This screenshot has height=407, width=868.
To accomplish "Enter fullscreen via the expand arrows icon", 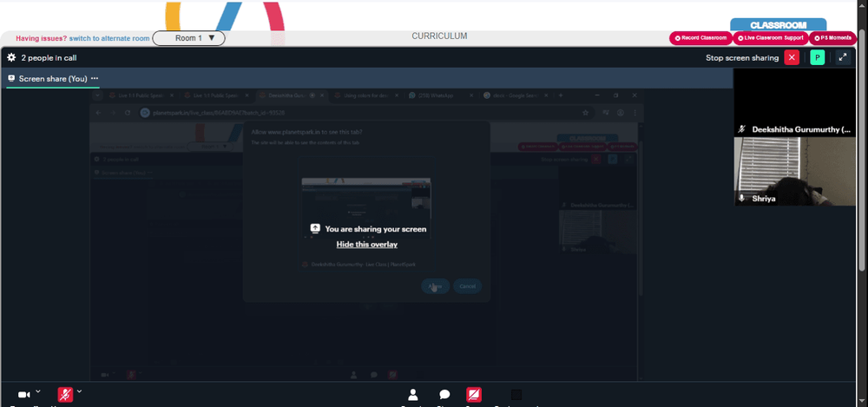I will pyautogui.click(x=843, y=57).
